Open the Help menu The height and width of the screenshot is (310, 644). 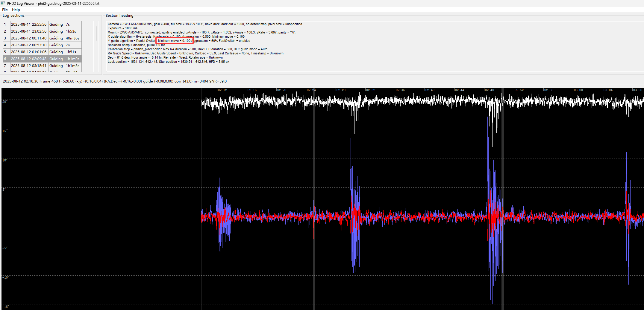(16, 10)
